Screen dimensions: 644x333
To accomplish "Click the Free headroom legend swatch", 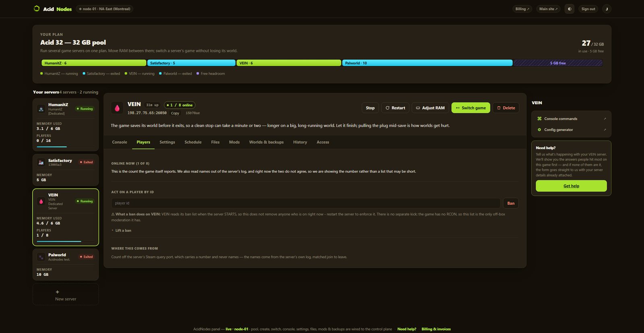I will pos(198,74).
